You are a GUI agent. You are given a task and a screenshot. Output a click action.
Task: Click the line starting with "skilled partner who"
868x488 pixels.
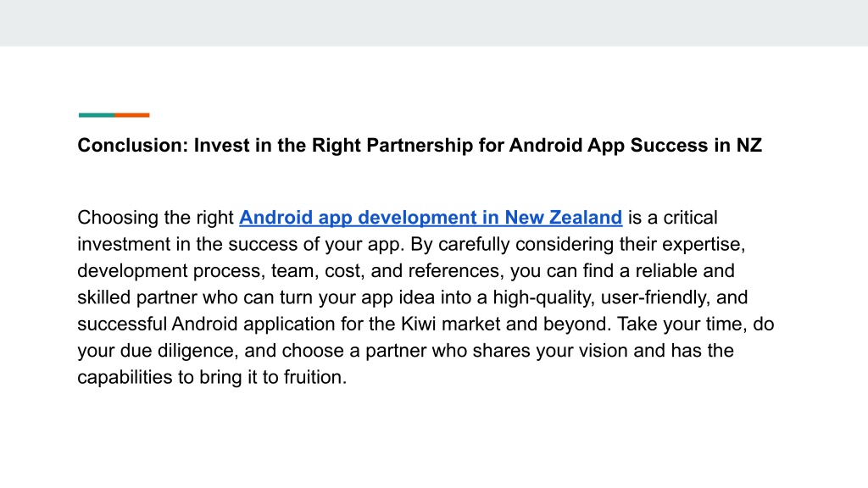[x=413, y=297]
